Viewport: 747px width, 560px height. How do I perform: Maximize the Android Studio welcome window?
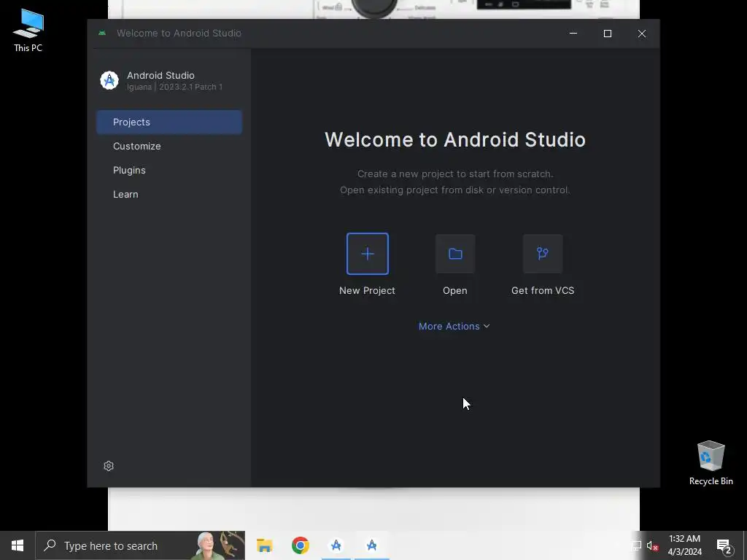pyautogui.click(x=608, y=34)
